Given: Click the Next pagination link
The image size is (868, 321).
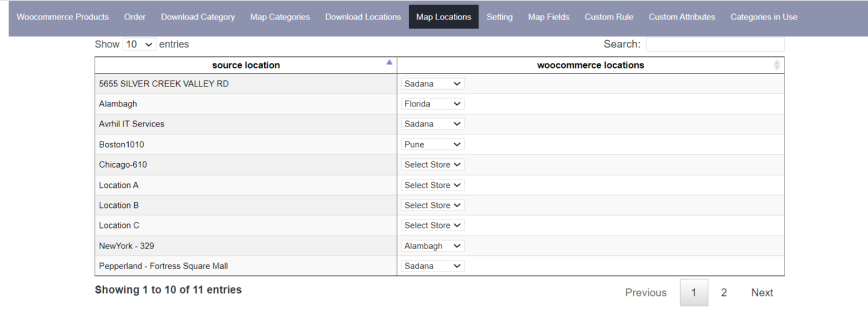Looking at the screenshot, I should click(x=762, y=293).
